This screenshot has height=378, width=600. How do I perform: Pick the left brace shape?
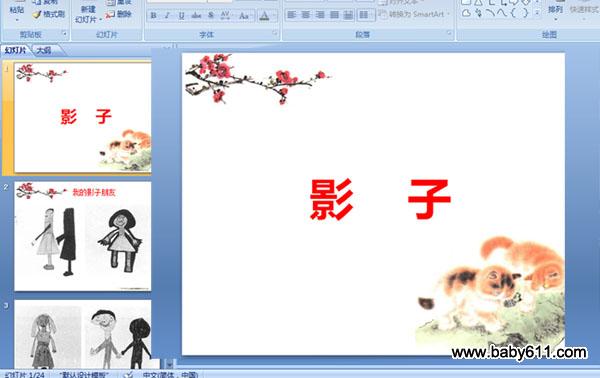pos(513,13)
